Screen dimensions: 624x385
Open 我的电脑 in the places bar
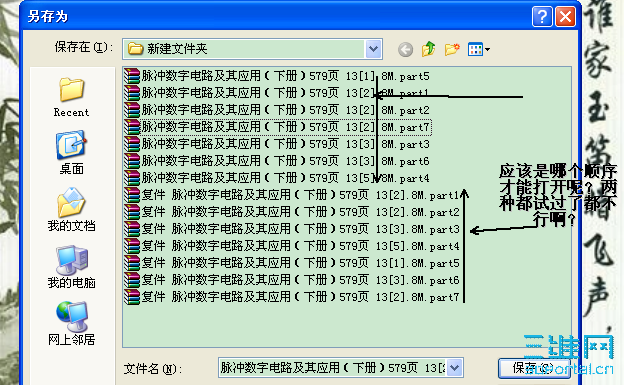pos(72,267)
